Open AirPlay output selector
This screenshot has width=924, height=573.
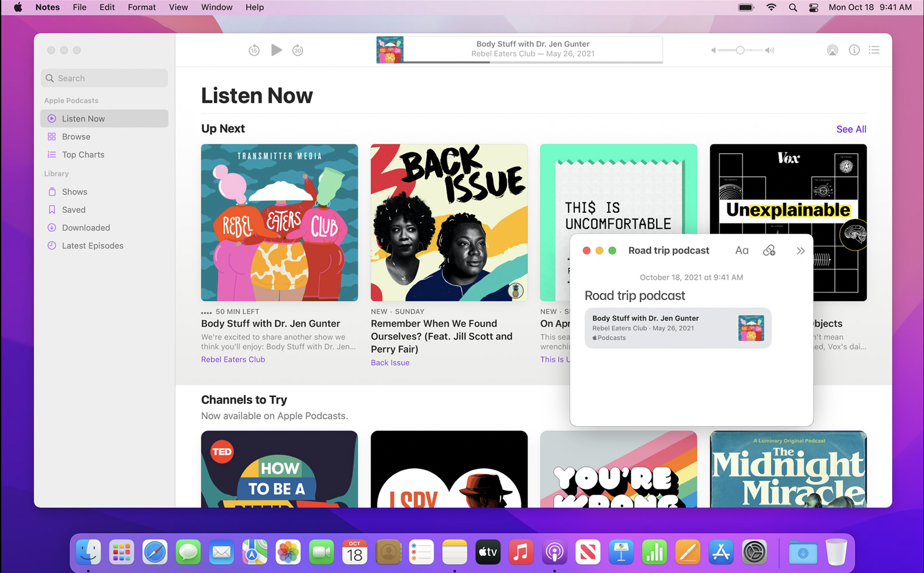pyautogui.click(x=832, y=50)
